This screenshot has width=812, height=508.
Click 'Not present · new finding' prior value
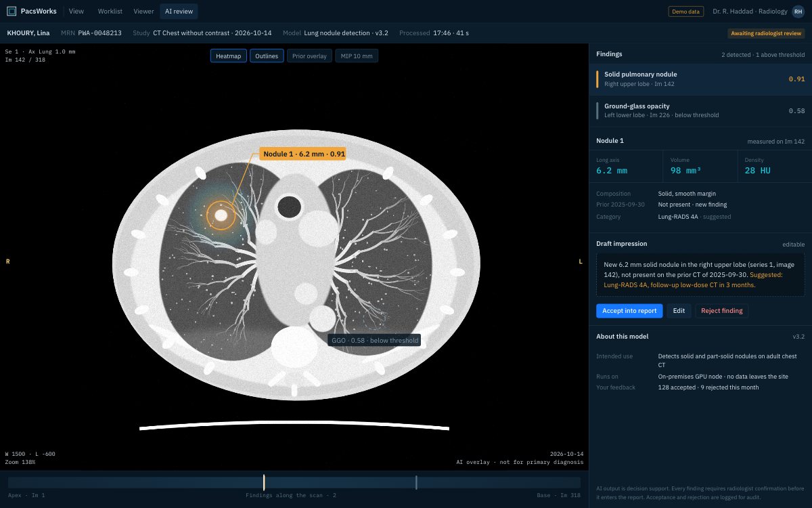(693, 205)
